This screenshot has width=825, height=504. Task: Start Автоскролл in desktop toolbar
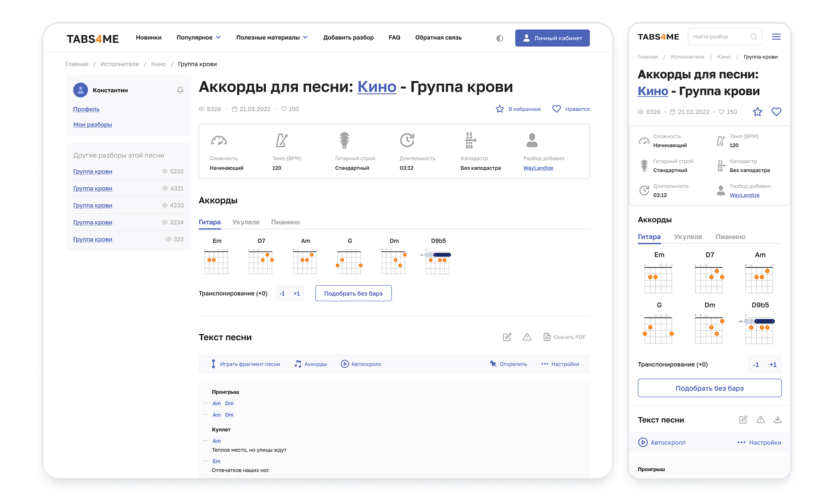pyautogui.click(x=361, y=364)
